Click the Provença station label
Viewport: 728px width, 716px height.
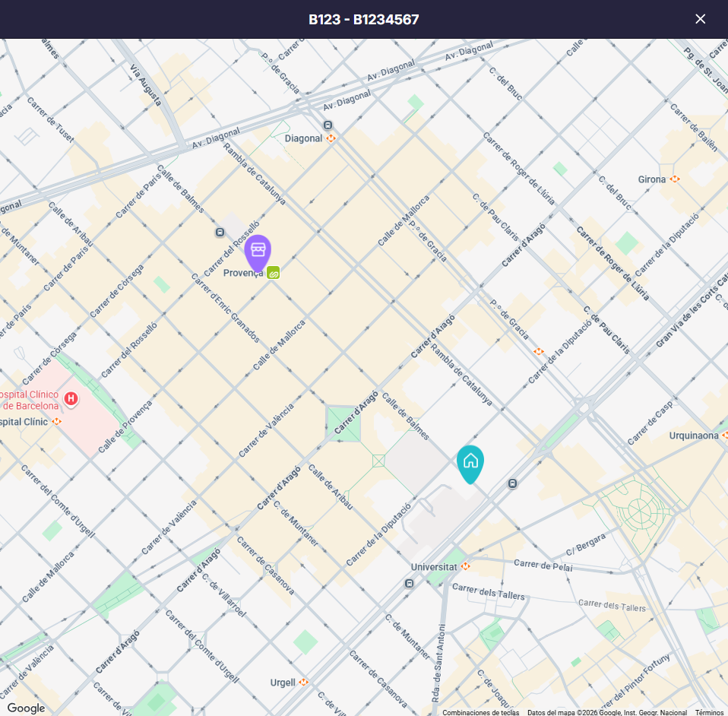(243, 273)
